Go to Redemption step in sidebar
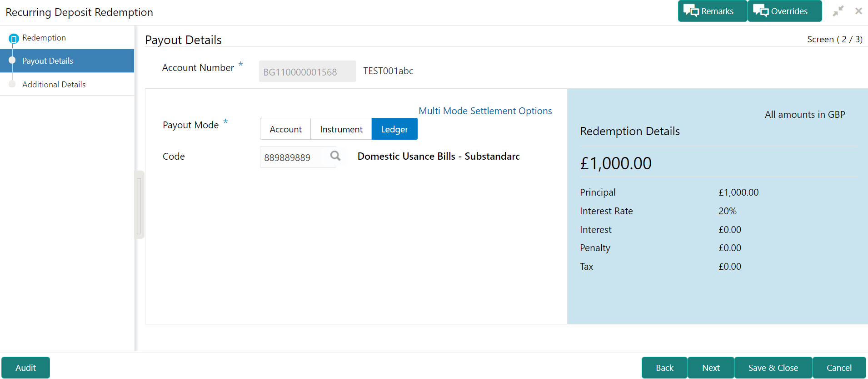Viewport: 868px width, 379px height. click(x=44, y=38)
